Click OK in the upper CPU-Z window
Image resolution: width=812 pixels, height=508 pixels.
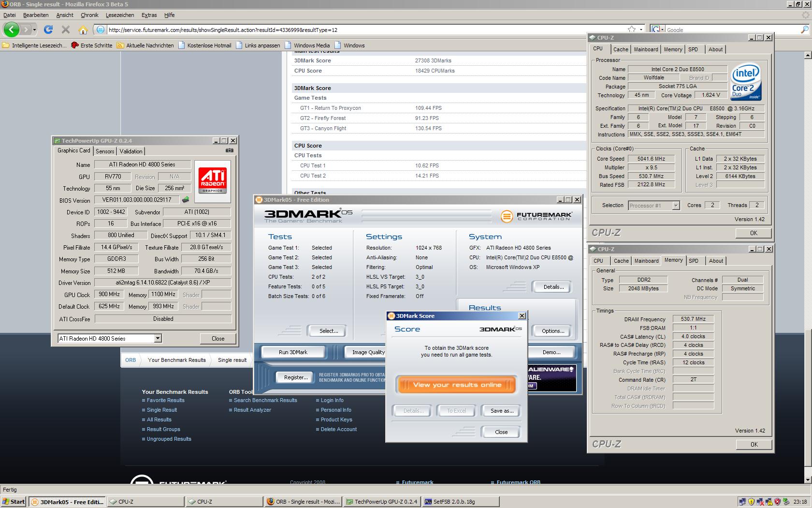[x=754, y=233]
